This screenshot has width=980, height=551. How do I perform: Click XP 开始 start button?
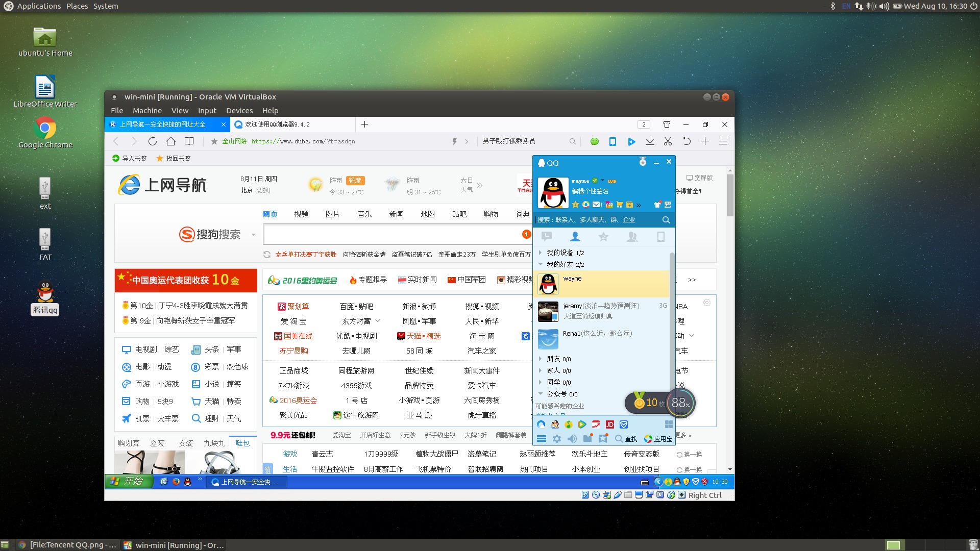coord(129,482)
